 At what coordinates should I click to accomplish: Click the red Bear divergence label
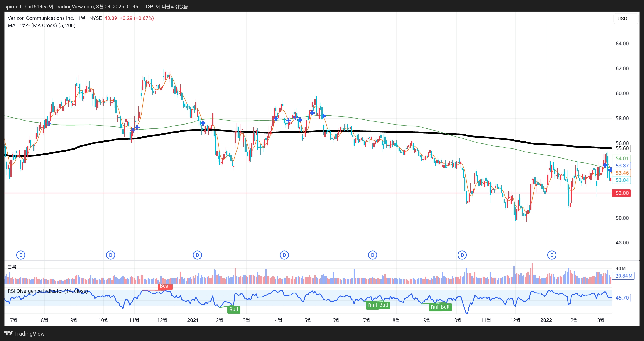coord(165,286)
